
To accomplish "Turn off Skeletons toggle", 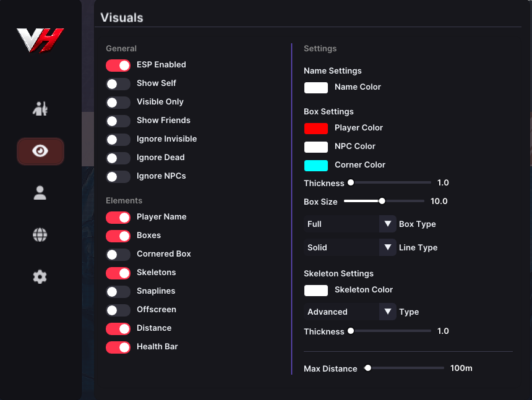I will pos(118,273).
